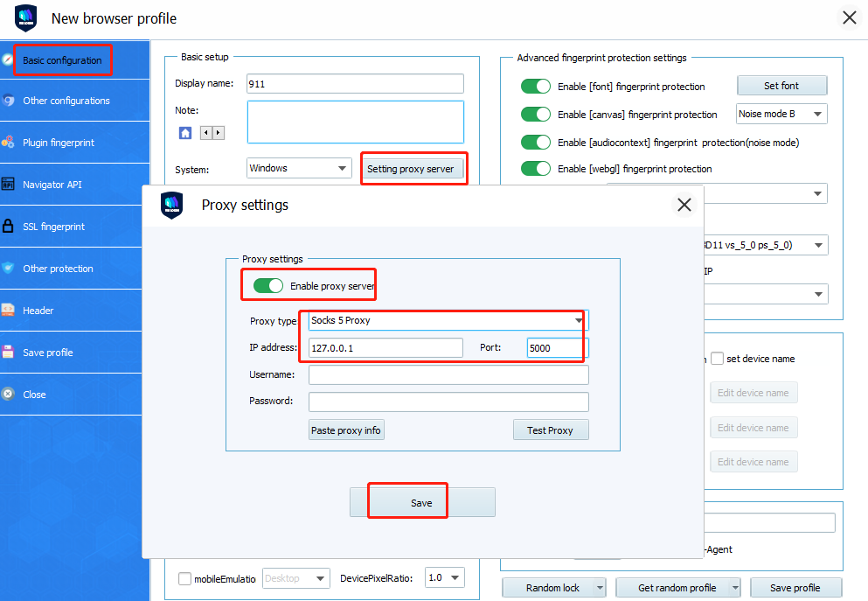Click the right arrow button under Note
The height and width of the screenshot is (601, 868).
(x=218, y=133)
